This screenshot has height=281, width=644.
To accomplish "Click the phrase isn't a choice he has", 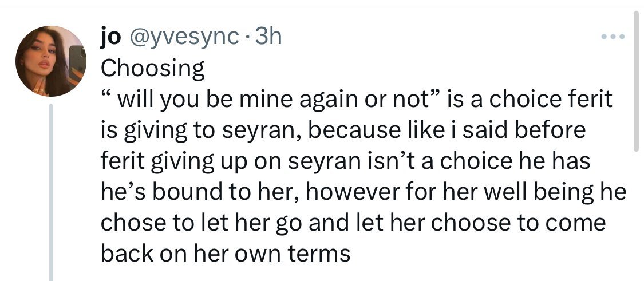I will [x=481, y=161].
